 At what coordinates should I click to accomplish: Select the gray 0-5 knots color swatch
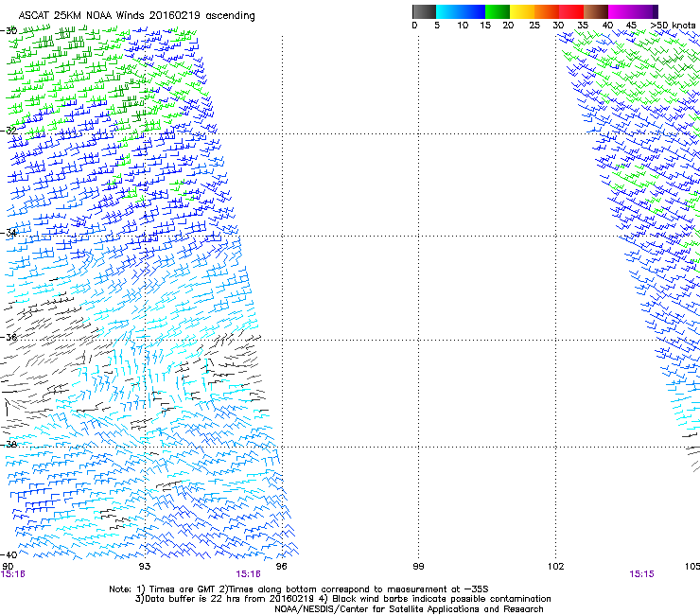click(424, 11)
